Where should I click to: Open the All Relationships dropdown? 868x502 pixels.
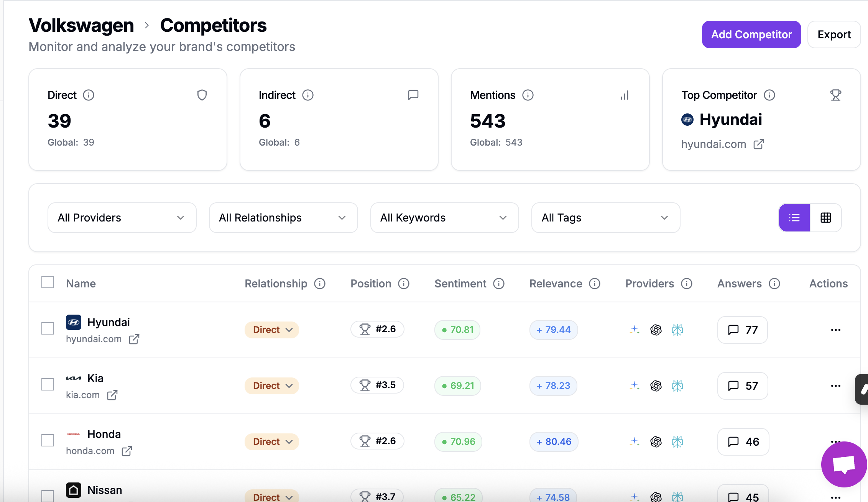[x=283, y=218]
